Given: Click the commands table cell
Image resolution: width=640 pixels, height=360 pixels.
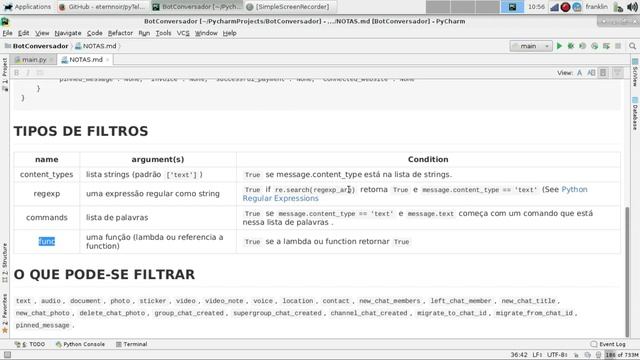Looking at the screenshot, I should [47, 218].
